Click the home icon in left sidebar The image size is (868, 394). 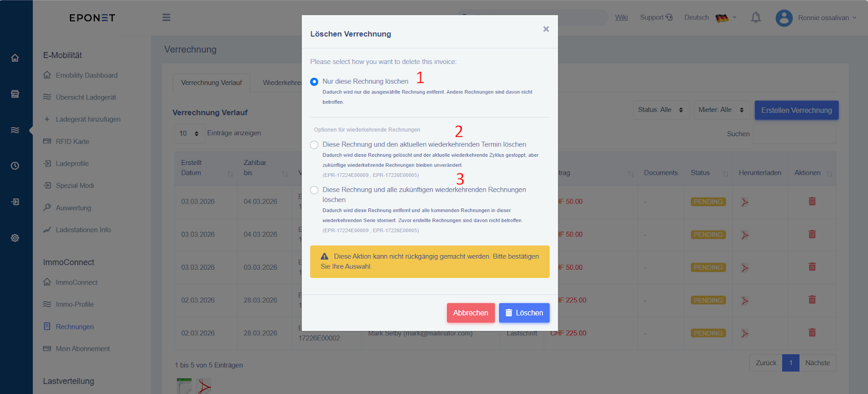coord(15,58)
